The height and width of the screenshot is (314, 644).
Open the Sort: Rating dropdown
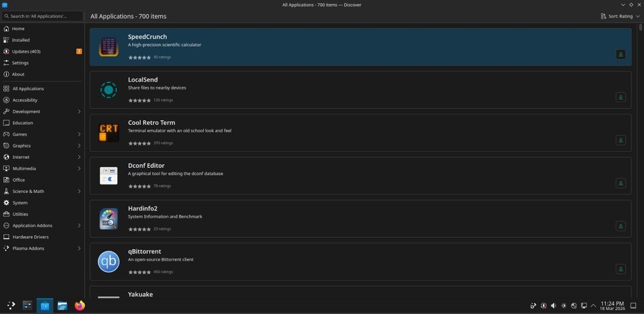point(620,17)
